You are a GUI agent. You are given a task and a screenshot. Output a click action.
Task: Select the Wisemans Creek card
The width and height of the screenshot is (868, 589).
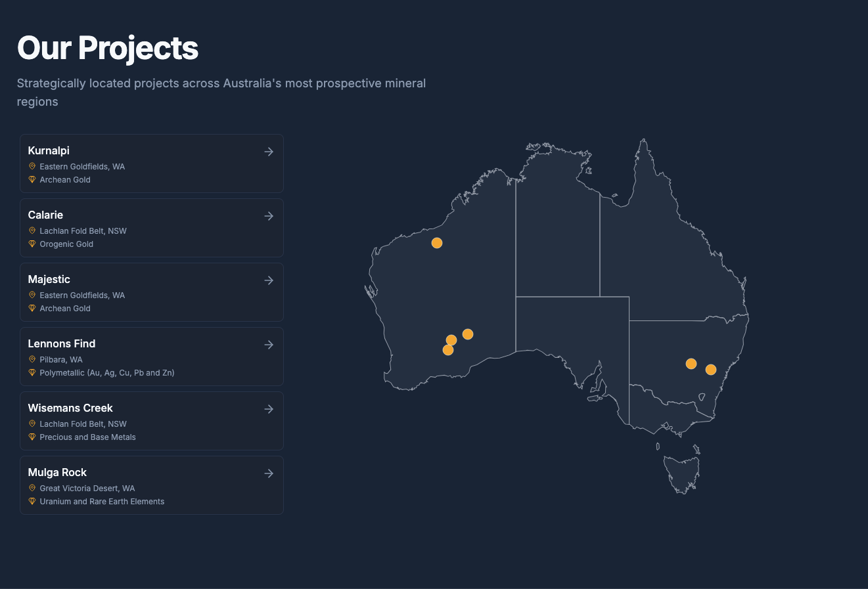tap(151, 421)
